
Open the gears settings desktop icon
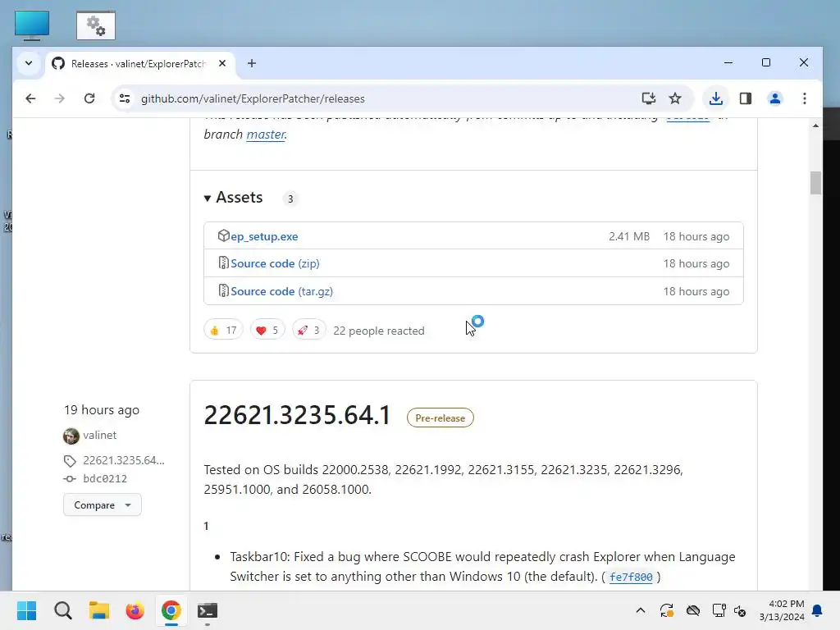[96, 25]
